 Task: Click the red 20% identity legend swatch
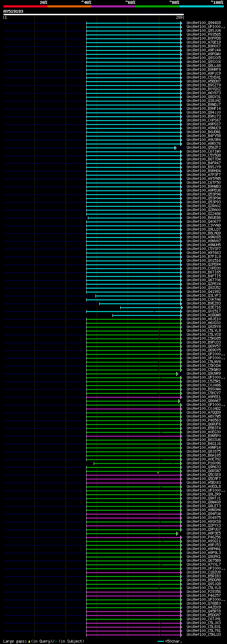tap(26, 6)
